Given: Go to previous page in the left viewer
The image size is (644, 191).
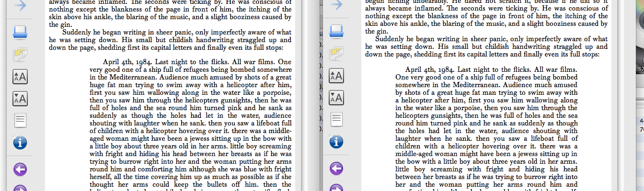Looking at the screenshot, I should coord(20,169).
